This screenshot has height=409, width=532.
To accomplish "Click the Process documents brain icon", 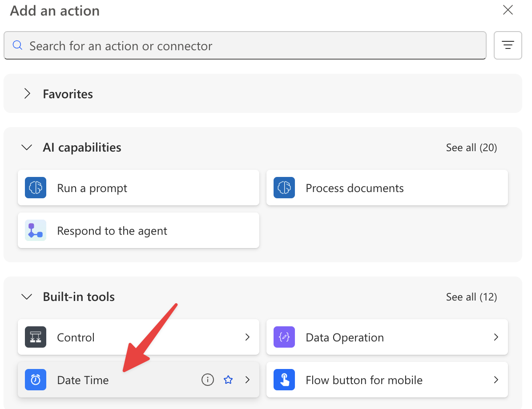I will [284, 188].
